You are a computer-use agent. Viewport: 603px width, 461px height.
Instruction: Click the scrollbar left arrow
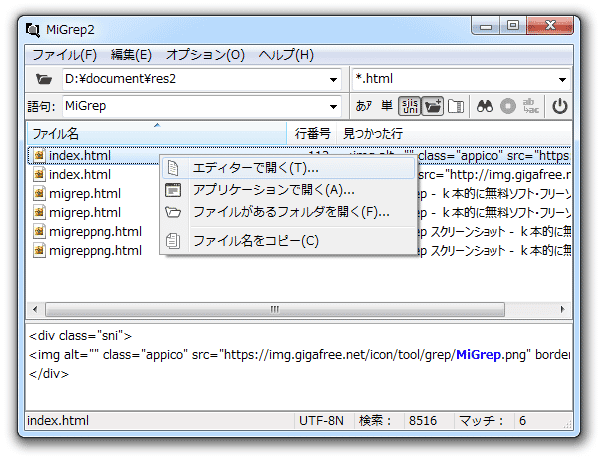pos(35,310)
